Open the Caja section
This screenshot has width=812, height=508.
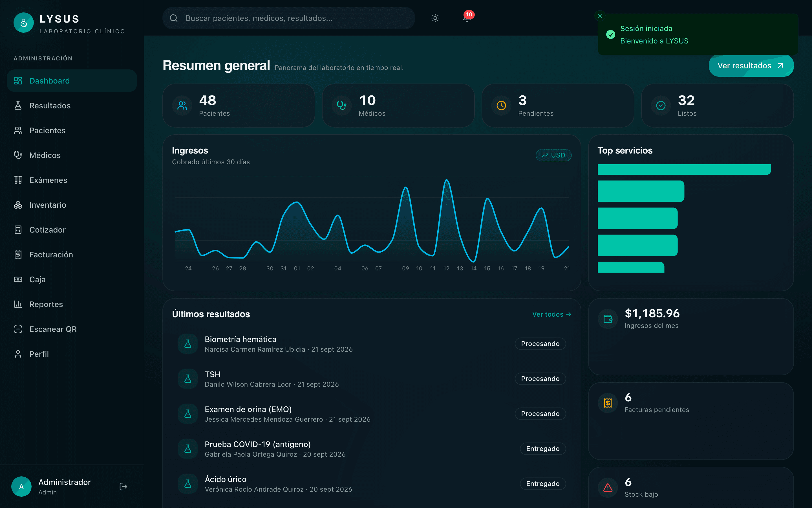click(x=72, y=279)
